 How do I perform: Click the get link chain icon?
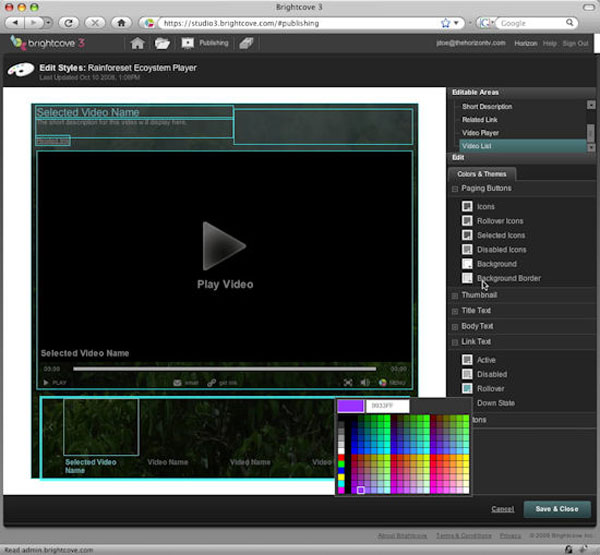pos(211,382)
